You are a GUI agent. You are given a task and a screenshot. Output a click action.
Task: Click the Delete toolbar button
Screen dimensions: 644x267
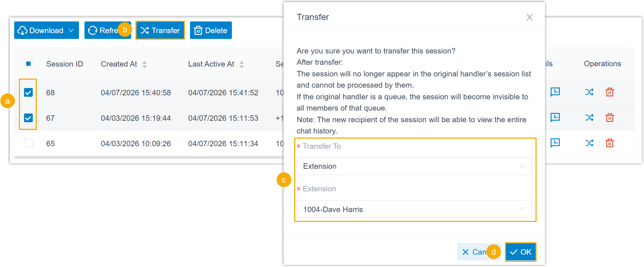(211, 31)
